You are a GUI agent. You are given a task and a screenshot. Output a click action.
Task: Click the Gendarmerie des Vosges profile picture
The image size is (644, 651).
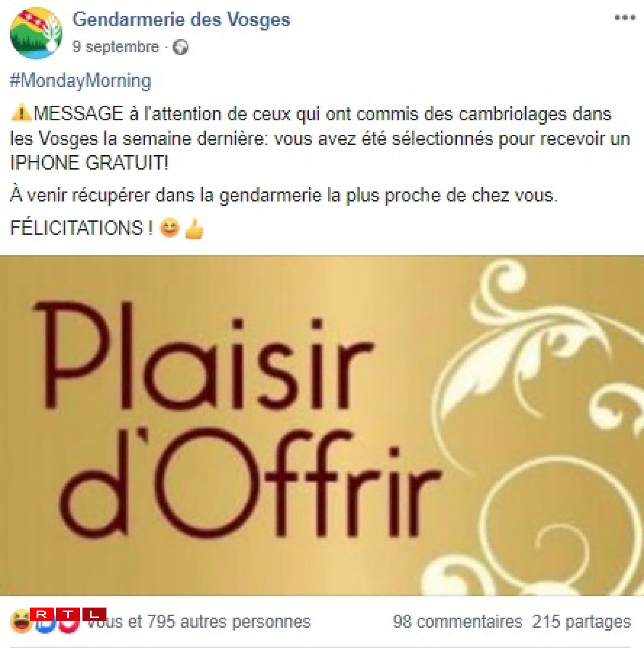[x=36, y=33]
